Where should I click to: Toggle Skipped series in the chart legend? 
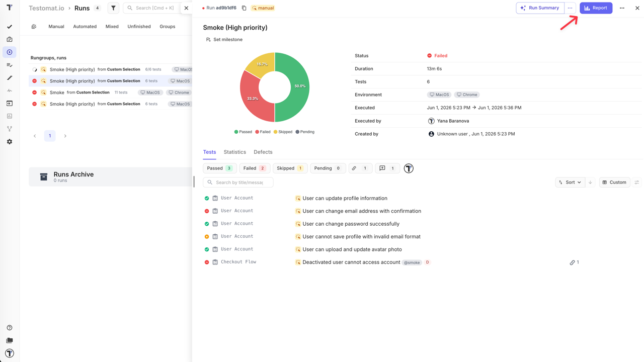(x=283, y=132)
